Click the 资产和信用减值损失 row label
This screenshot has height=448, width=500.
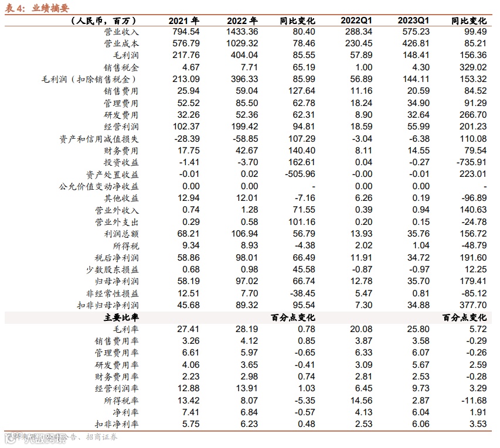pyautogui.click(x=99, y=139)
